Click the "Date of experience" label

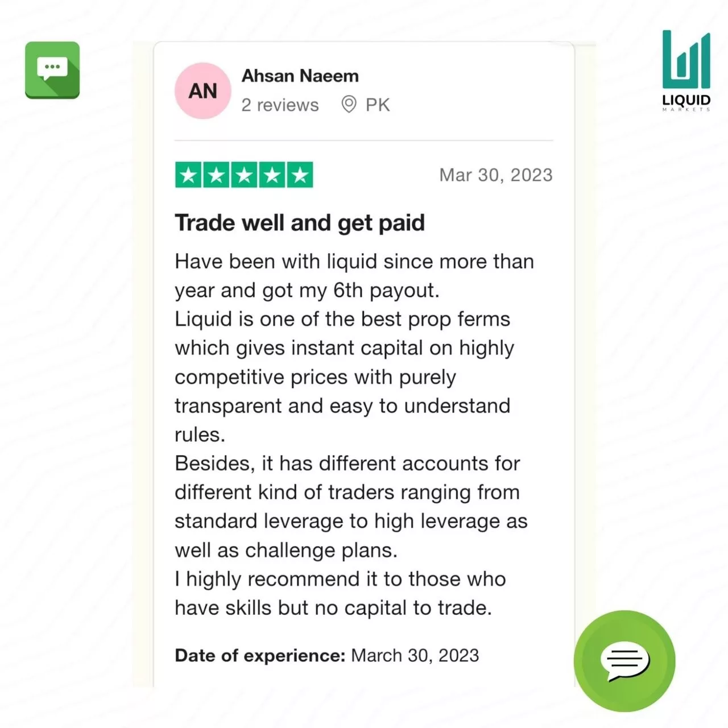(260, 655)
